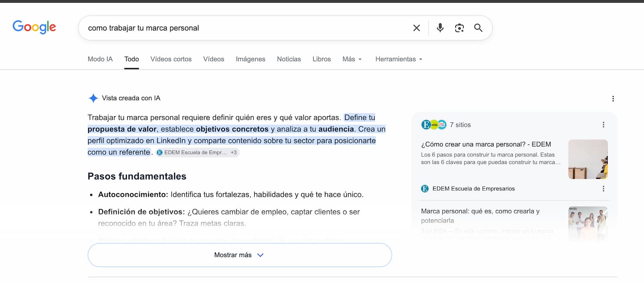This screenshot has width=644, height=282.
Task: Open 'Marca personal: qué es, como crearla'
Action: pos(480,216)
